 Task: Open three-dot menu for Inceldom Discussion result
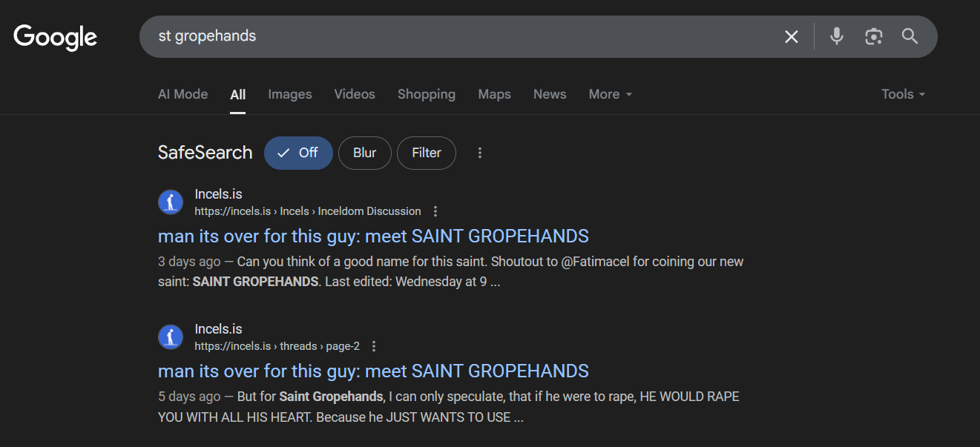point(435,211)
